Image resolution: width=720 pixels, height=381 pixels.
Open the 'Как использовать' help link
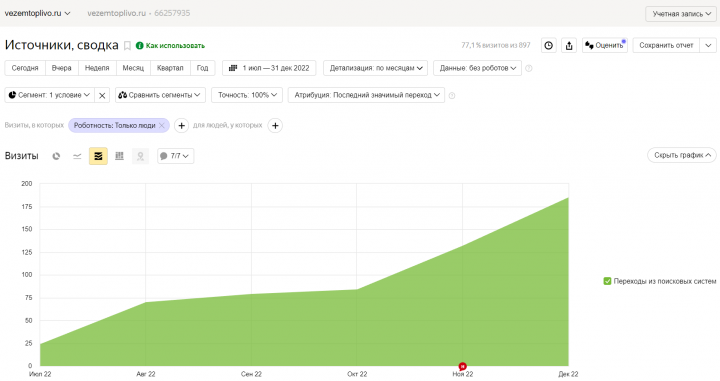(170, 45)
